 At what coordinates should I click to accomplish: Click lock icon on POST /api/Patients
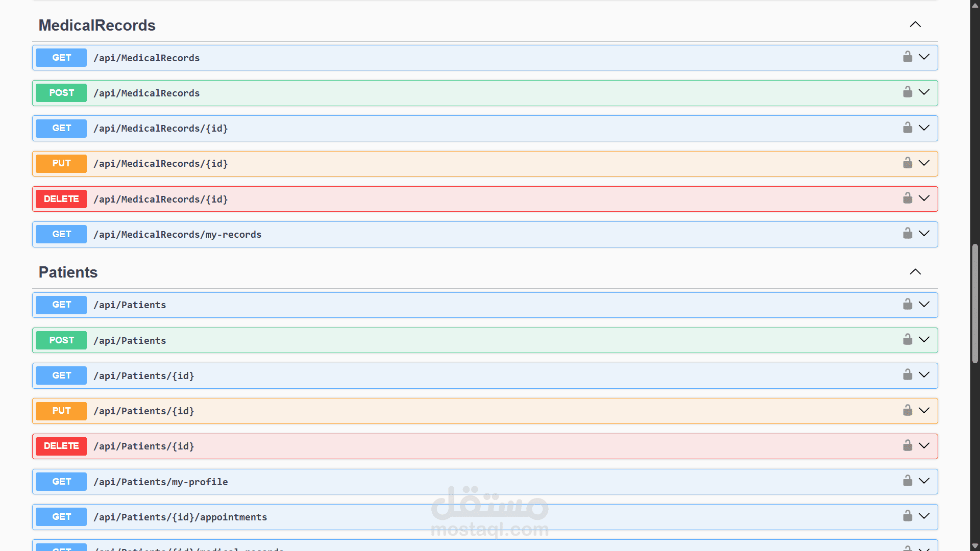pyautogui.click(x=908, y=339)
